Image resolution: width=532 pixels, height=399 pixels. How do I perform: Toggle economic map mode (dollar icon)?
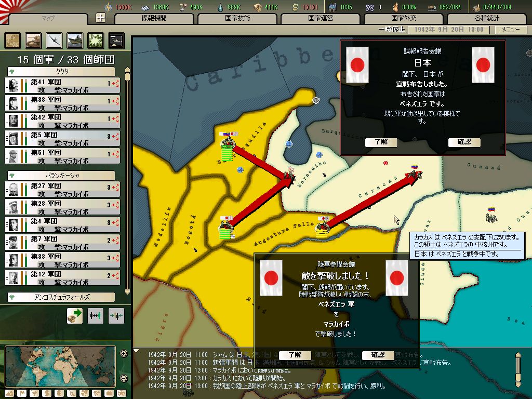click(47, 394)
